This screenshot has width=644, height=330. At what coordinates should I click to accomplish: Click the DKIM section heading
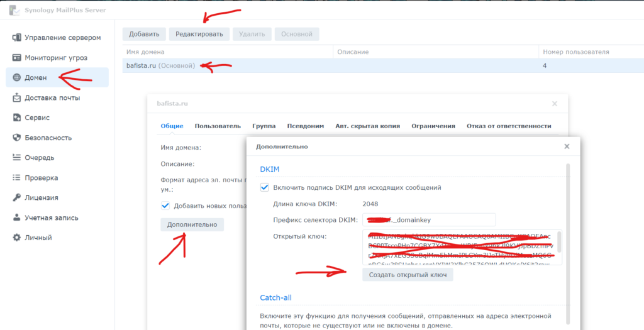[x=270, y=169]
